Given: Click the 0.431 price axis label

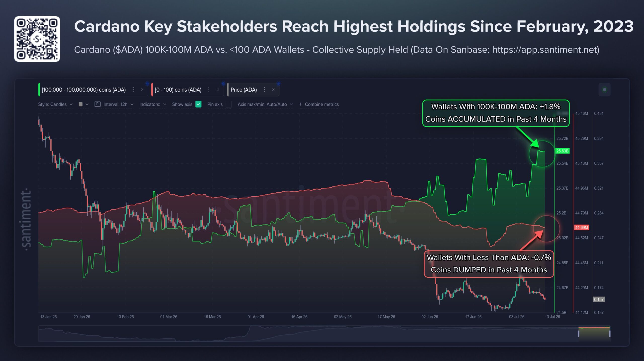Looking at the screenshot, I should 599,114.
